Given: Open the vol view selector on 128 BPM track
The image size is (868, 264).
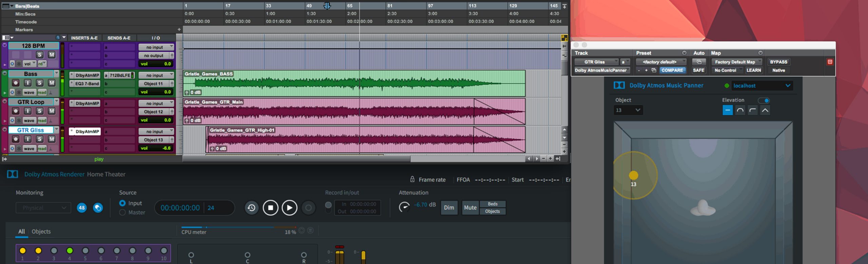Looking at the screenshot, I should 29,64.
